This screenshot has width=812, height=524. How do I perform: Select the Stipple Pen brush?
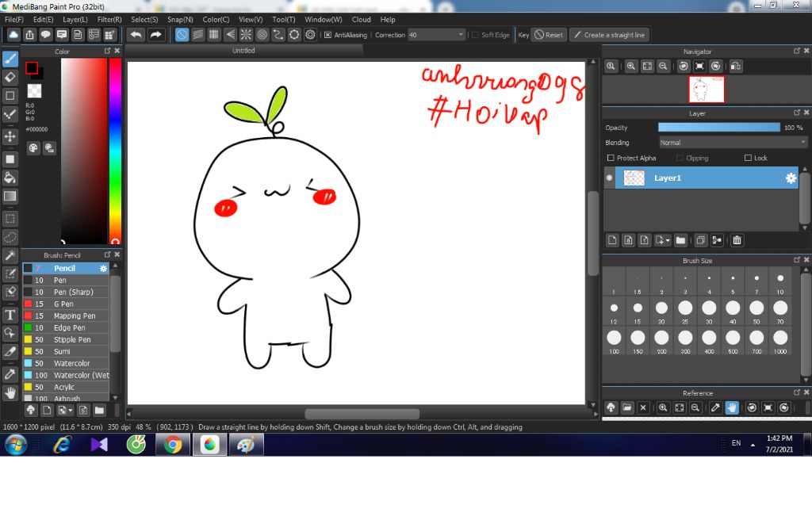click(66, 339)
